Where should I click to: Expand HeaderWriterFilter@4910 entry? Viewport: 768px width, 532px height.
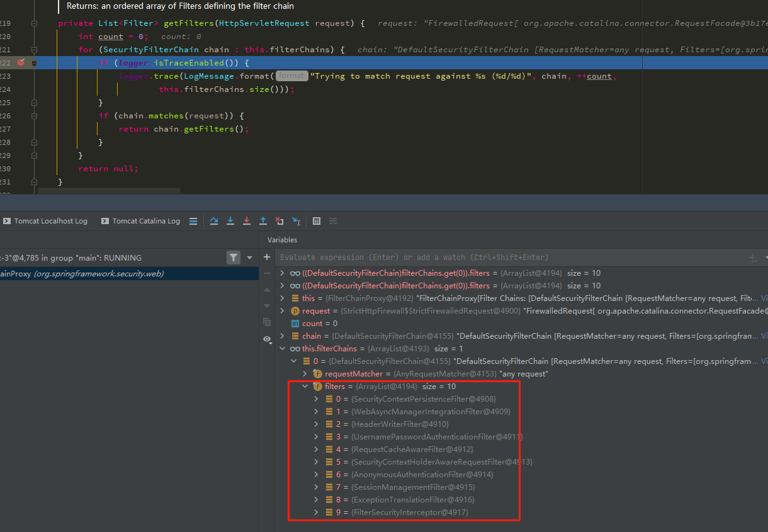click(x=317, y=424)
